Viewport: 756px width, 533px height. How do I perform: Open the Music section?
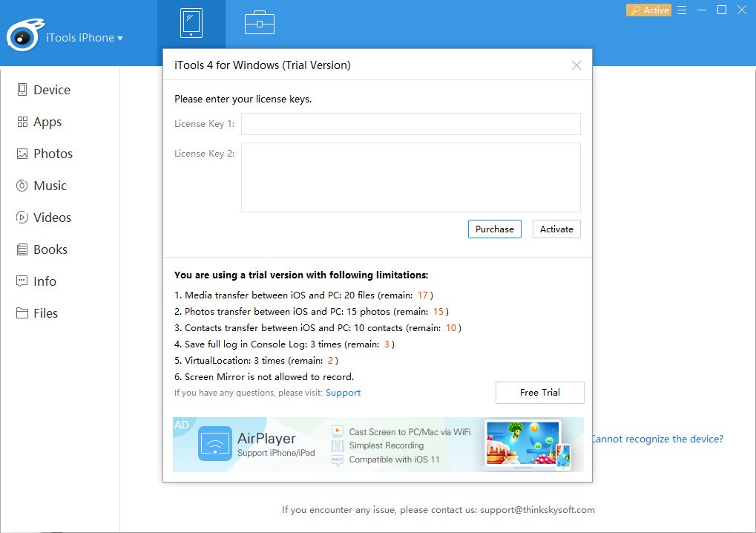pos(48,186)
